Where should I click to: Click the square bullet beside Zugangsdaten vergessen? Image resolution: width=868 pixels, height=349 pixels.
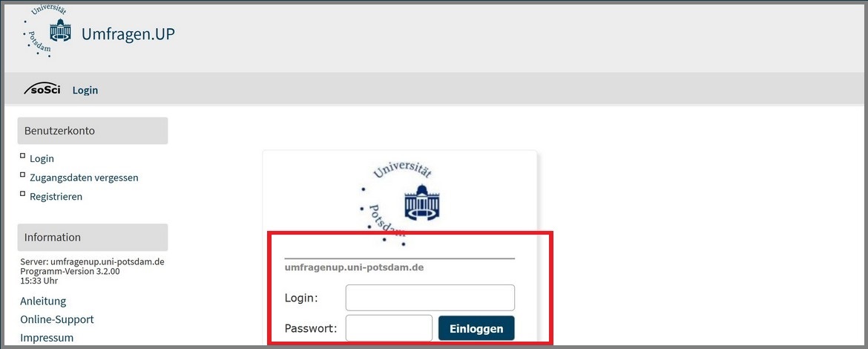(23, 175)
